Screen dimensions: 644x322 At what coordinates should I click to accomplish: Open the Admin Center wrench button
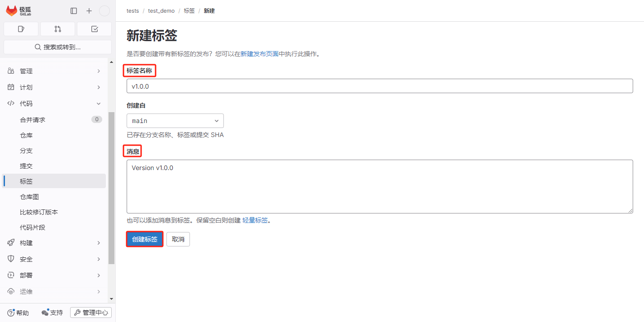coord(91,313)
